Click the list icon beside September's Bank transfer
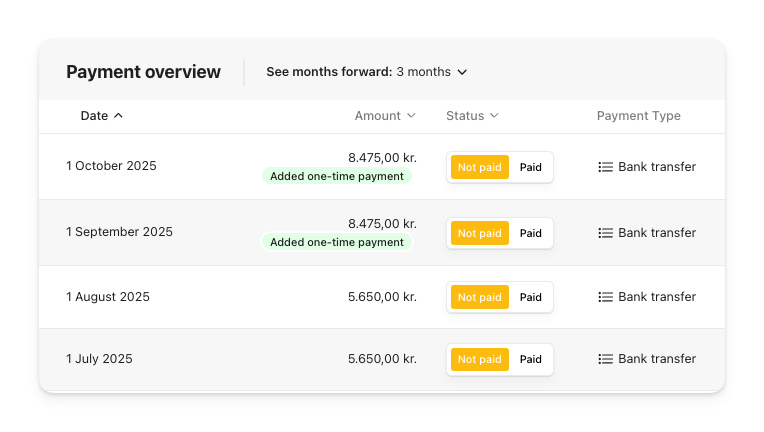This screenshot has width=764, height=432. (605, 233)
